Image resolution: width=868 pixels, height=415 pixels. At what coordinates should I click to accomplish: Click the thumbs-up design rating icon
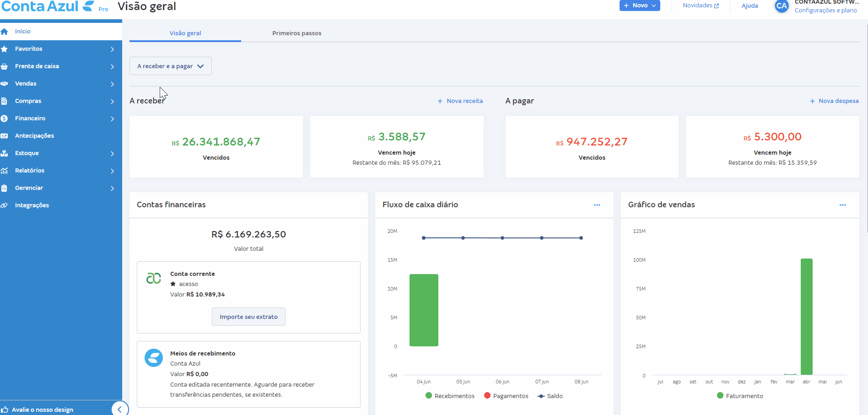[x=5, y=410]
